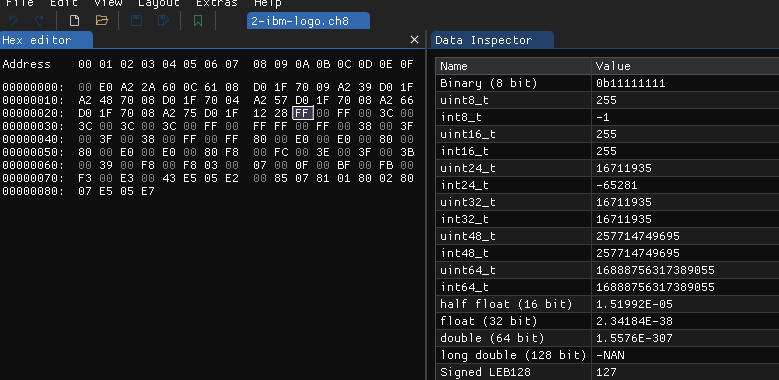Select byte 28 in row 00000020
Image resolution: width=779 pixels, height=380 pixels.
pos(281,113)
